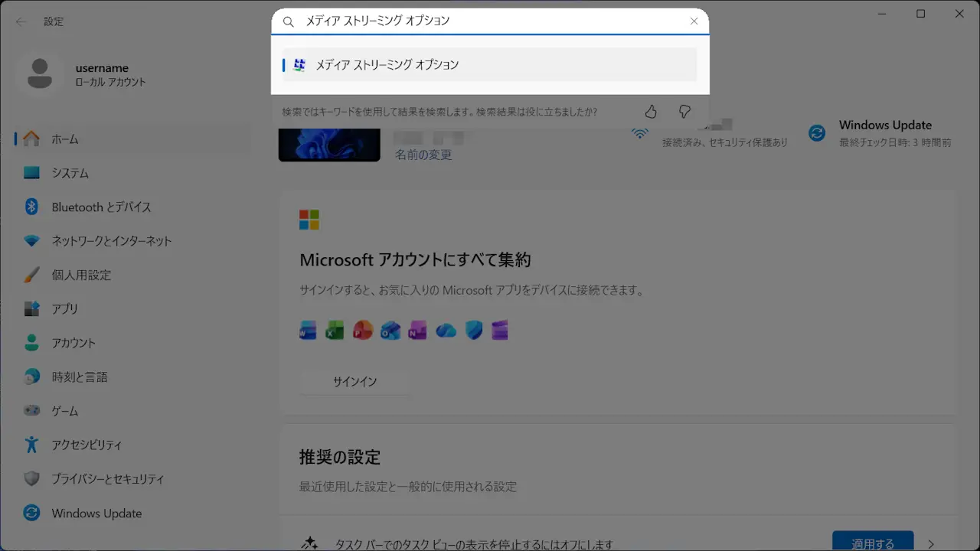Open the システム settings category

click(70, 173)
